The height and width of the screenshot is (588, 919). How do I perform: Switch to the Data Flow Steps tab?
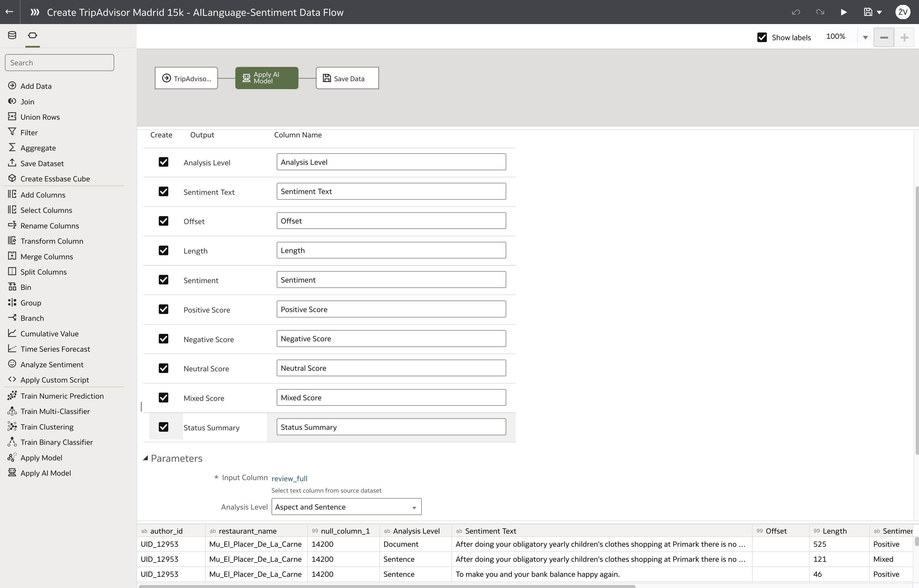(33, 35)
